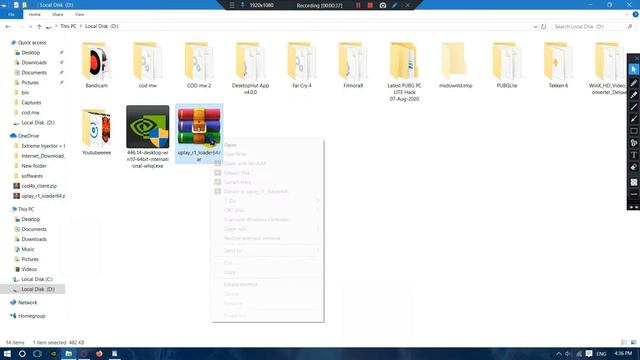Select the DesktopHut App v4.0.0 folder
Screen dimensions: 640x360
[250, 69]
